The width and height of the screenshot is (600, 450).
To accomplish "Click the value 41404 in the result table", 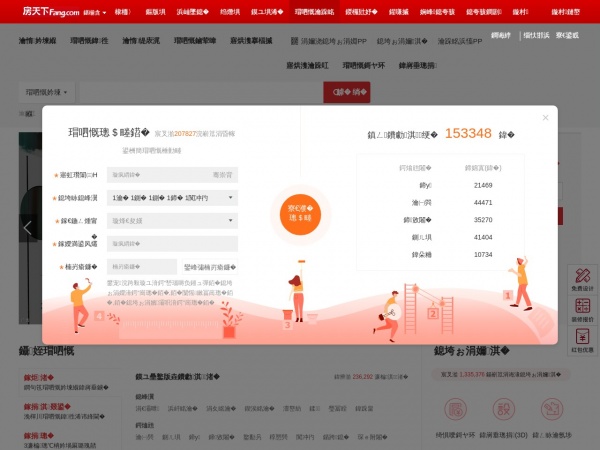I will click(483, 237).
